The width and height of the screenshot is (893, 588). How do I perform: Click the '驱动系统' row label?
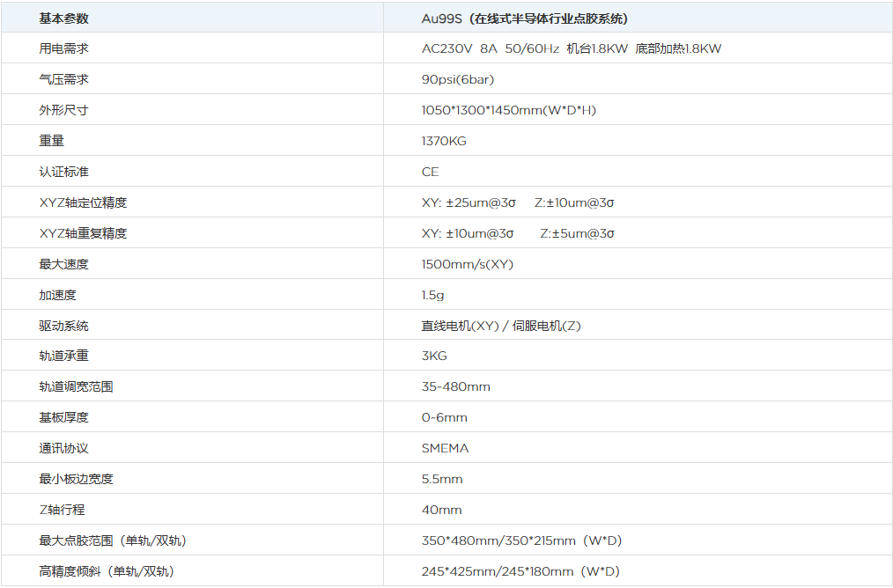coord(63,326)
